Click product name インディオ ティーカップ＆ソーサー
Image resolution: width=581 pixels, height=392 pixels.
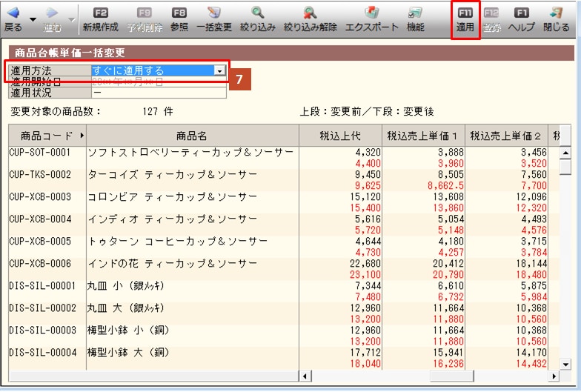(x=172, y=219)
